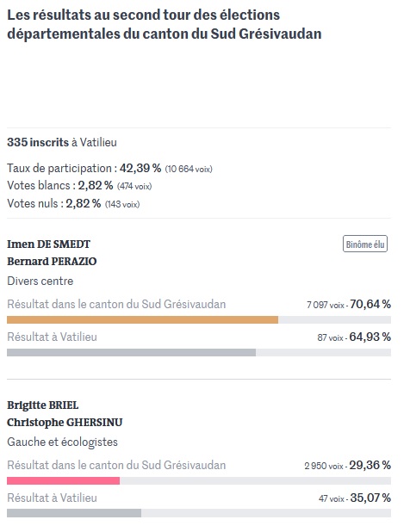Image resolution: width=410 pixels, height=532 pixels.
Task: Click the Gauche et écologistes label
Action: [x=63, y=442]
